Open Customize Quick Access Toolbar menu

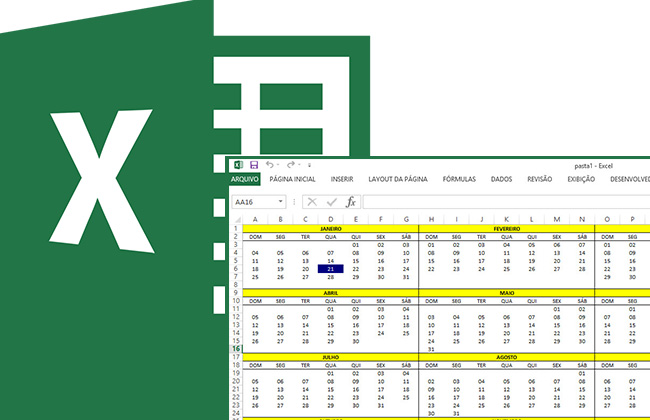(x=309, y=165)
